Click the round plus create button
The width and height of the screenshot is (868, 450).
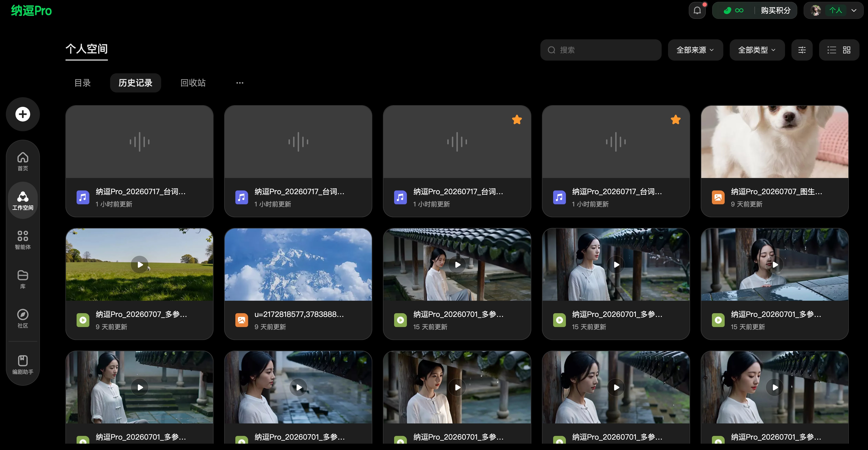coord(23,114)
